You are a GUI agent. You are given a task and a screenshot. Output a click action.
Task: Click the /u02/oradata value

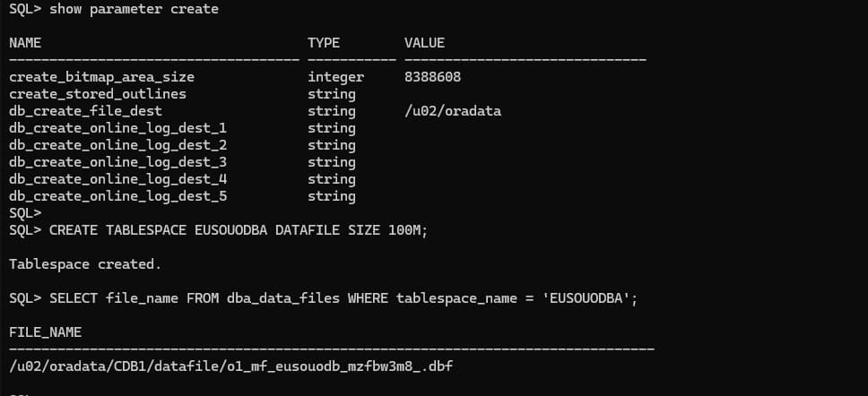453,111
